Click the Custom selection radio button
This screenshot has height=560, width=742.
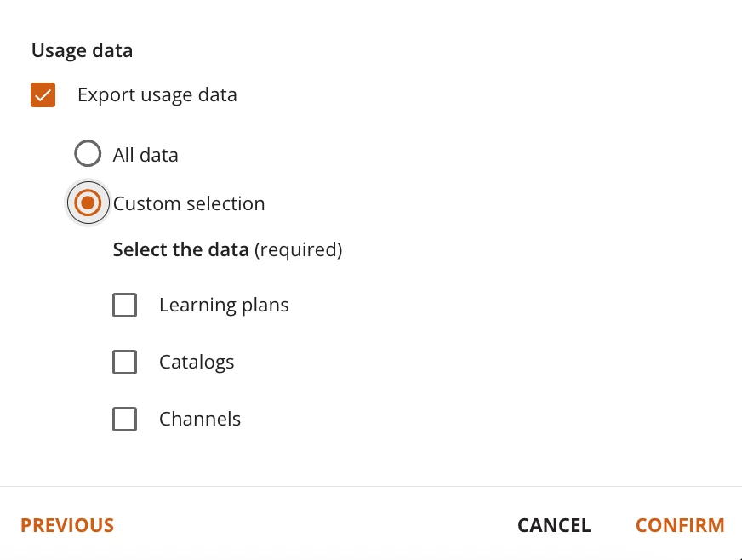pos(88,203)
